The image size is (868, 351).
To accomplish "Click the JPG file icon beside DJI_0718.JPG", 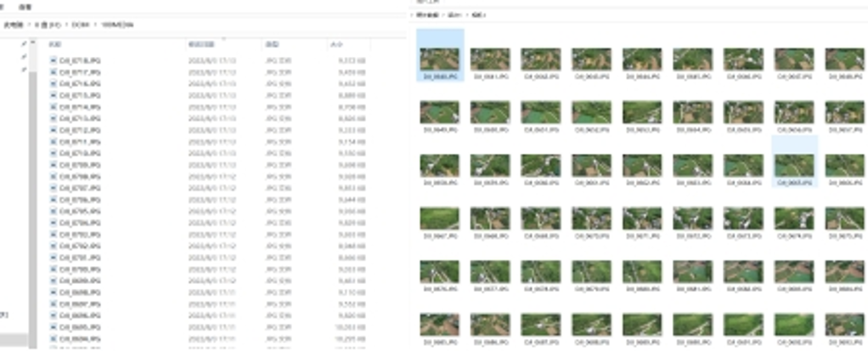I will click(x=54, y=60).
